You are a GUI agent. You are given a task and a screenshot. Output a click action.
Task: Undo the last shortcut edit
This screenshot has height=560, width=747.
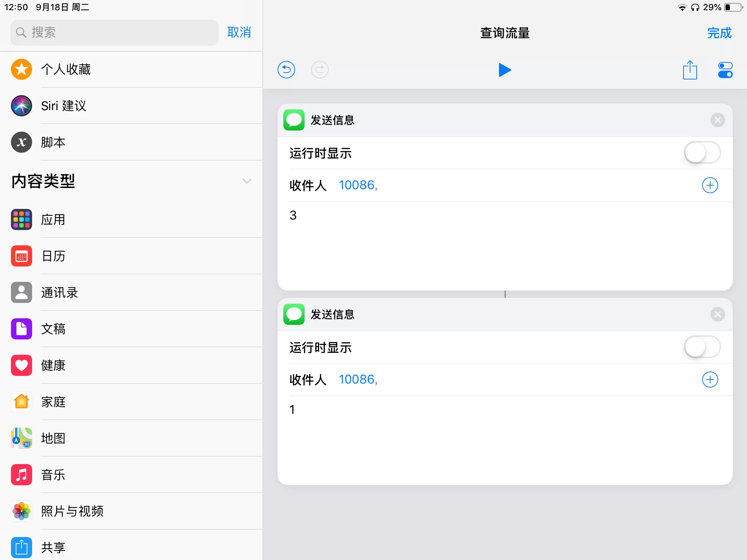coord(286,70)
